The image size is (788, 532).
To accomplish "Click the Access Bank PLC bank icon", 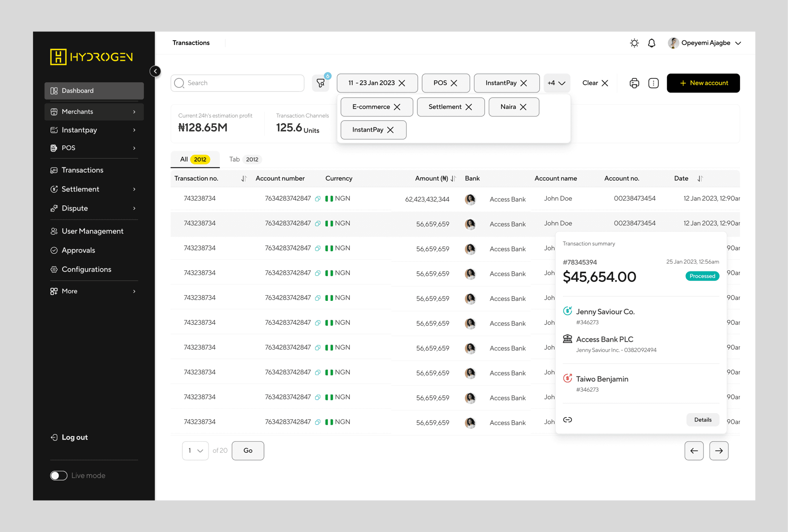I will 567,339.
